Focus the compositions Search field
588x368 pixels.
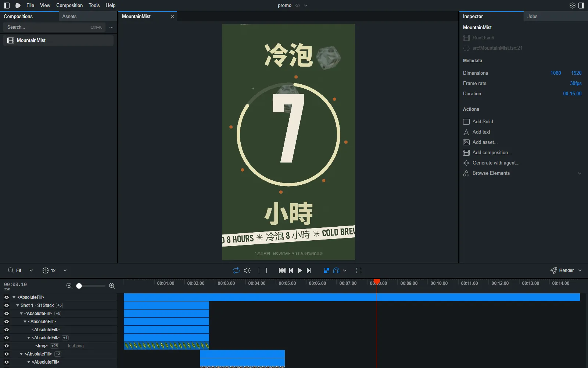coord(54,27)
